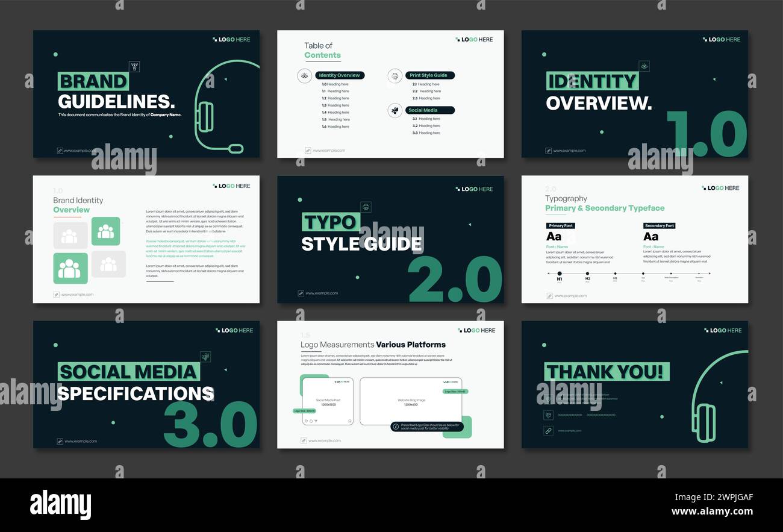Click the 'Brand Identity Overview' title text

click(78, 205)
